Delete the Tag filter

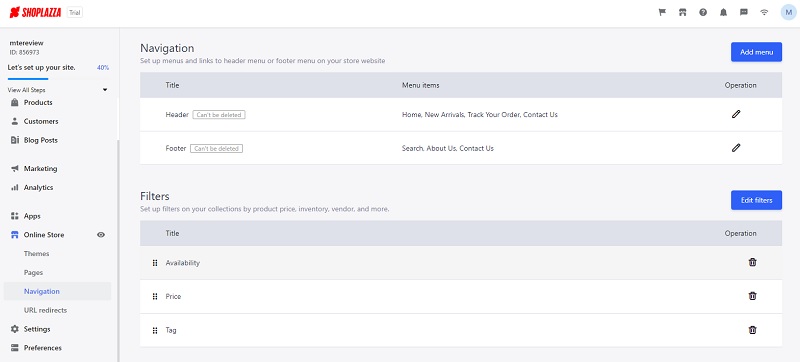(752, 330)
